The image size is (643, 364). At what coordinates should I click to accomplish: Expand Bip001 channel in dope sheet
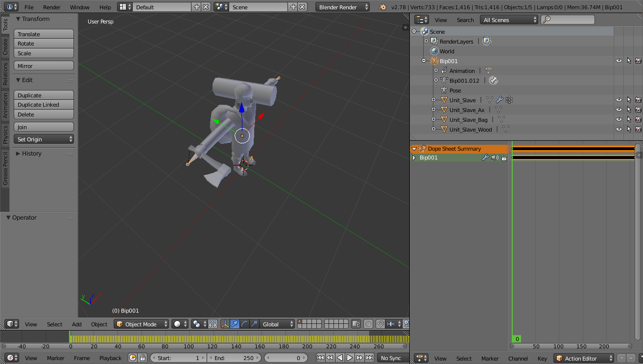(x=414, y=158)
